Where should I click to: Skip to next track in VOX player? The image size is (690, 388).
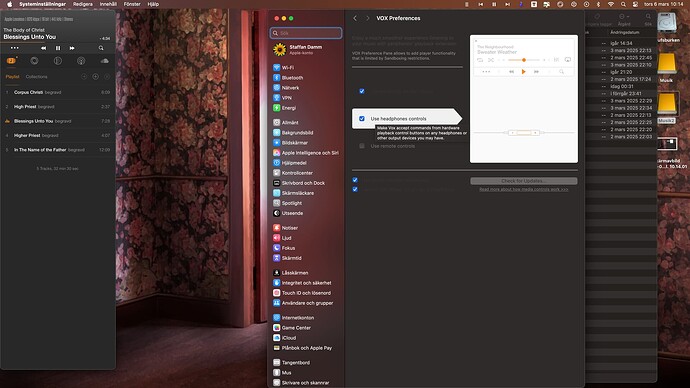click(x=72, y=48)
